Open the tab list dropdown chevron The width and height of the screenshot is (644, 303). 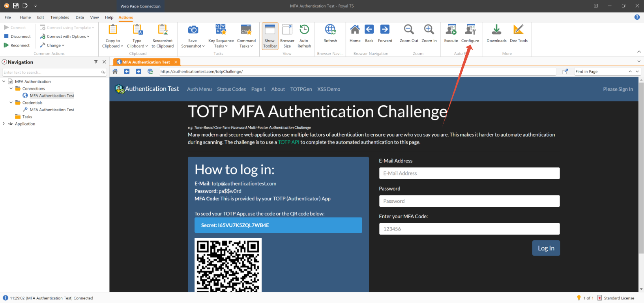[639, 61]
